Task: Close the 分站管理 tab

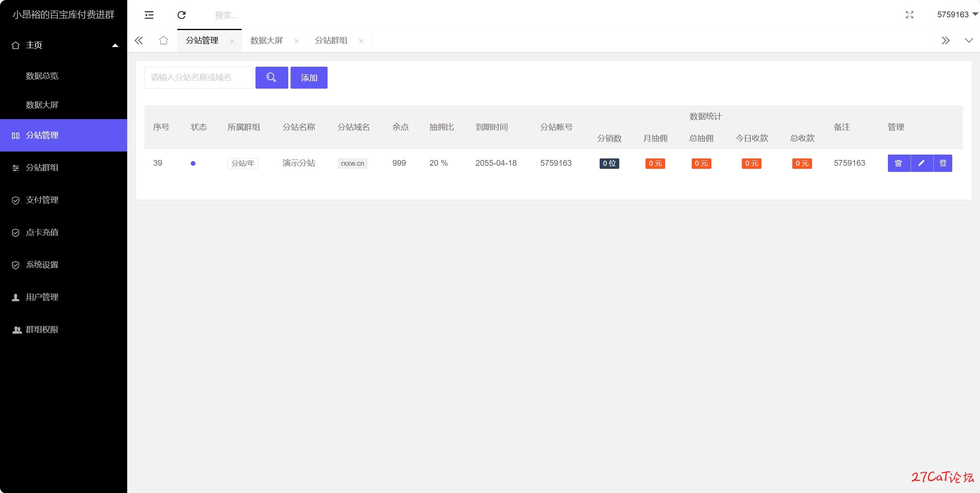Action: 232,41
